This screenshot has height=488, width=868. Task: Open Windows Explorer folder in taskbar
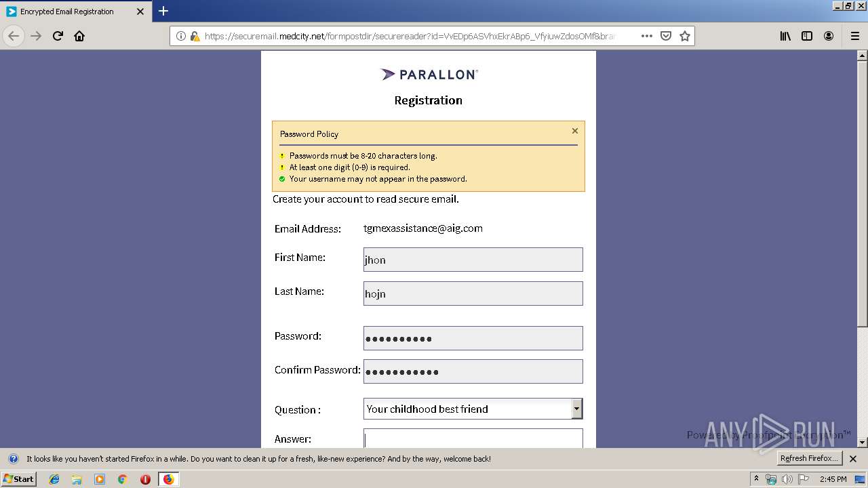(77, 479)
